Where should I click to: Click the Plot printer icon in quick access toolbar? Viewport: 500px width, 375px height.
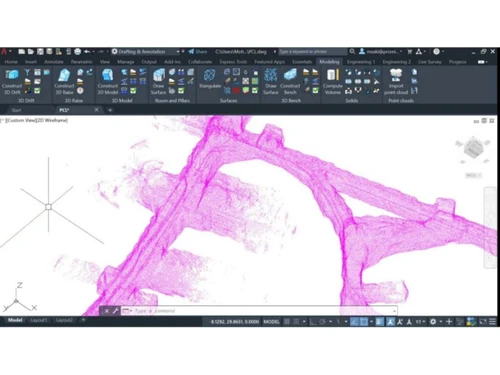[x=77, y=52]
